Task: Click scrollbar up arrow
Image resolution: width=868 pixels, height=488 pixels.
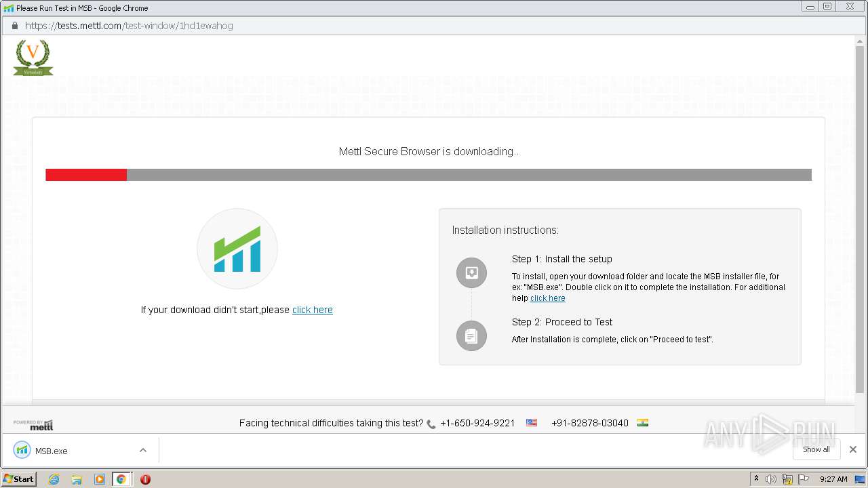Action: (861, 41)
